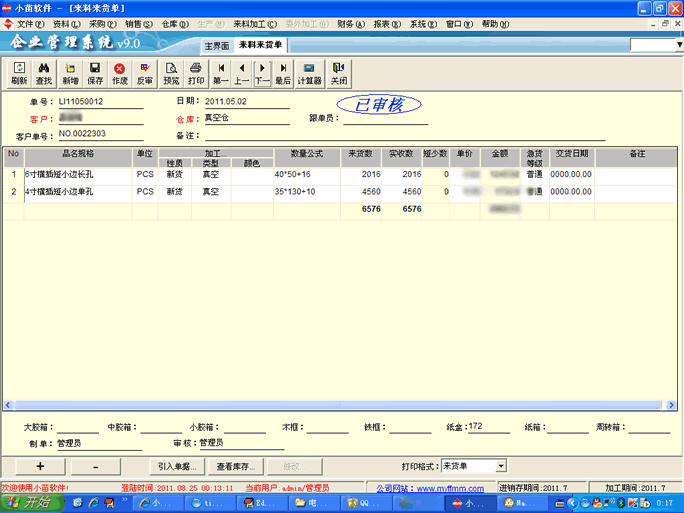Jump to first record 第一

(221, 74)
